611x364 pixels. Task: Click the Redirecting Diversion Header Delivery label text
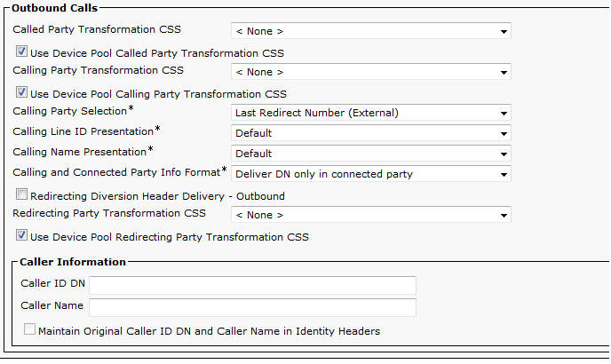pyautogui.click(x=157, y=196)
